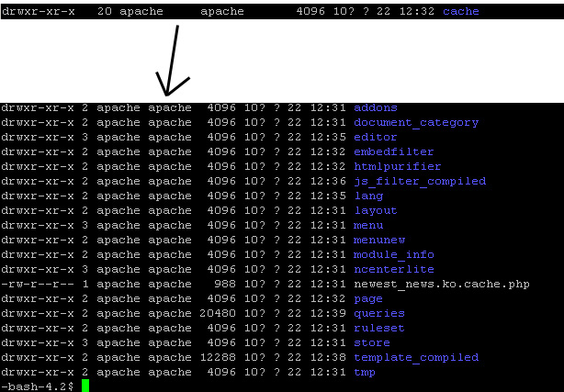Select the js_filter_compiled directory name

[419, 182]
